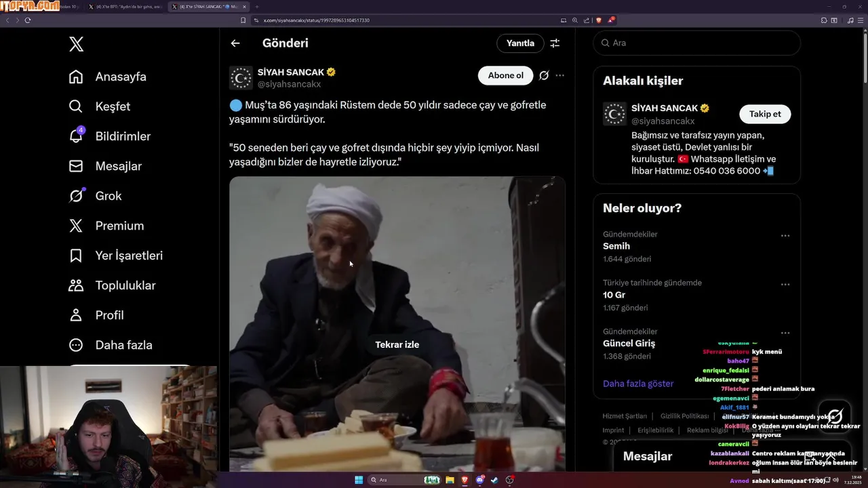The width and height of the screenshot is (868, 488).
Task: Open Mesajlar in the sidebar
Action: (105, 166)
